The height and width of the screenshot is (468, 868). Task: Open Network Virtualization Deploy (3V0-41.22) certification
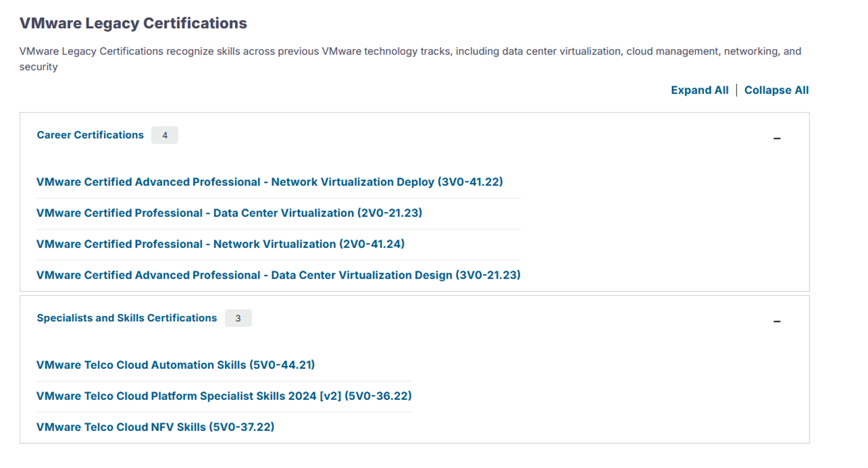(269, 182)
